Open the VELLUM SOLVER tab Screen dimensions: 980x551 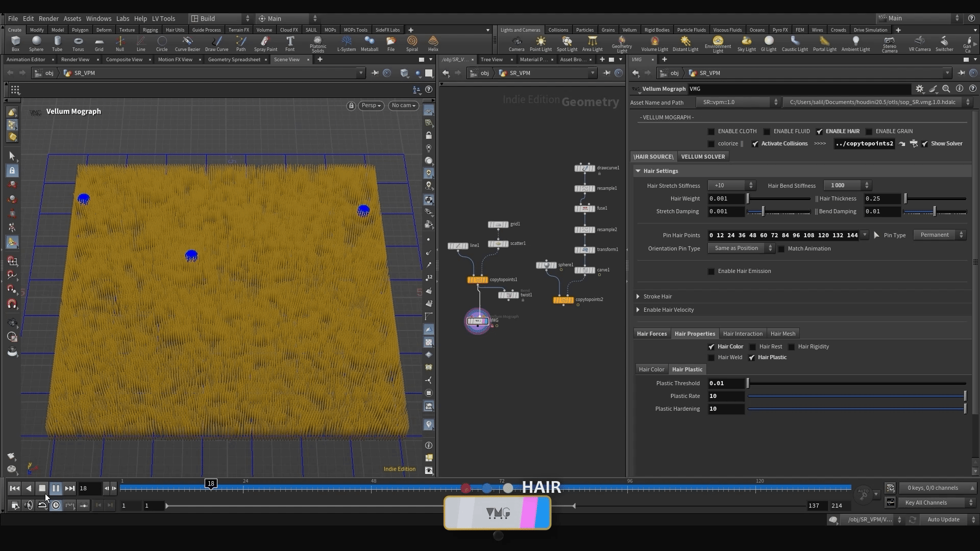702,157
